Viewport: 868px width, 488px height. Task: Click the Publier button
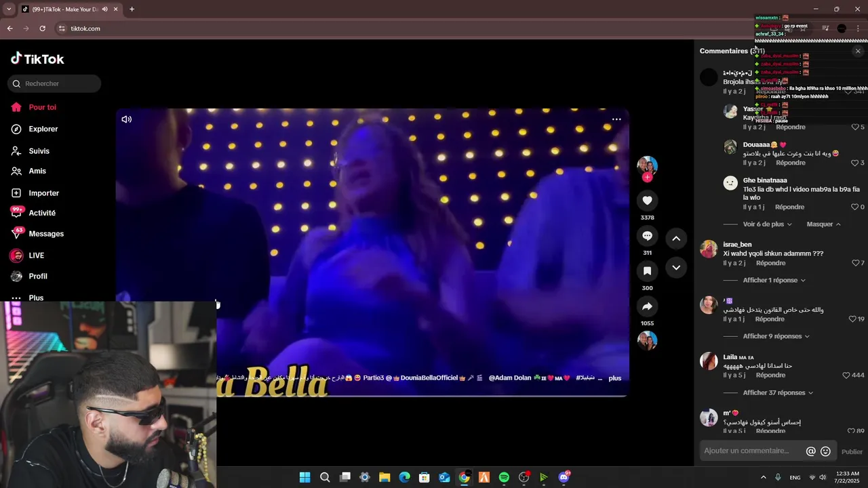coord(852,452)
